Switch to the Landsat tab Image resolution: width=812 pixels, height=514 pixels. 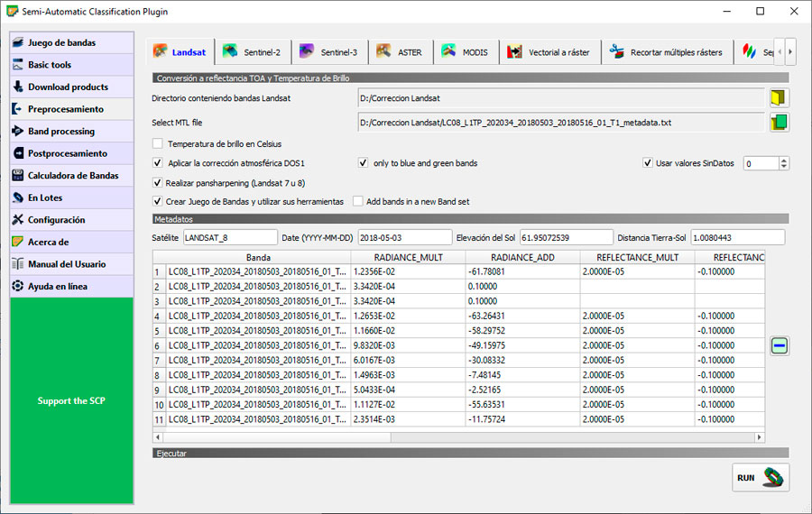tap(180, 52)
